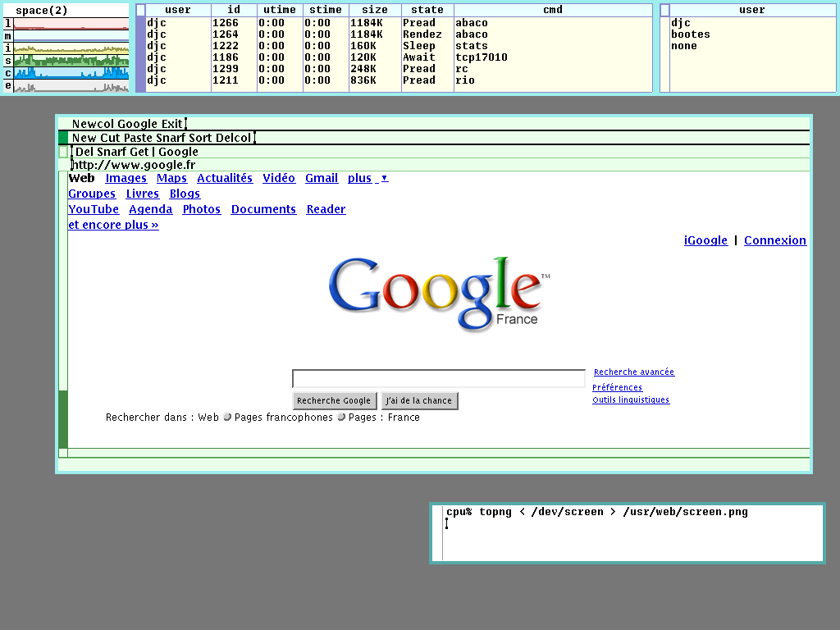840x630 pixels.
Task: Select the tcp17010 command entry
Action: 481,57
